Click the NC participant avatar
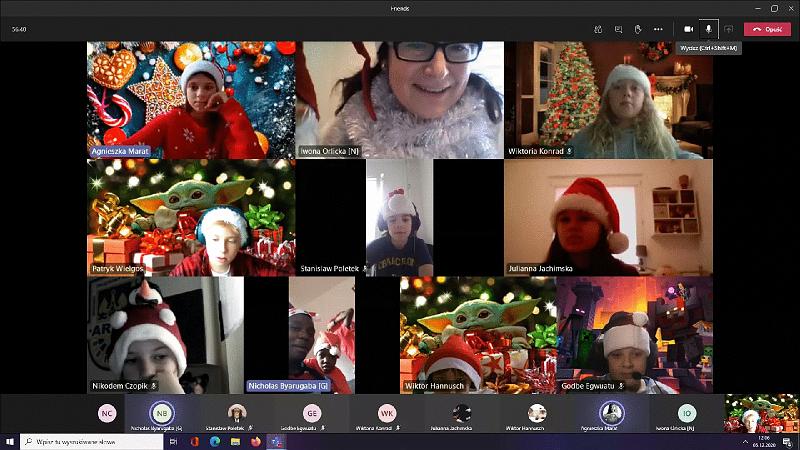The width and height of the screenshot is (800, 450). (x=107, y=412)
